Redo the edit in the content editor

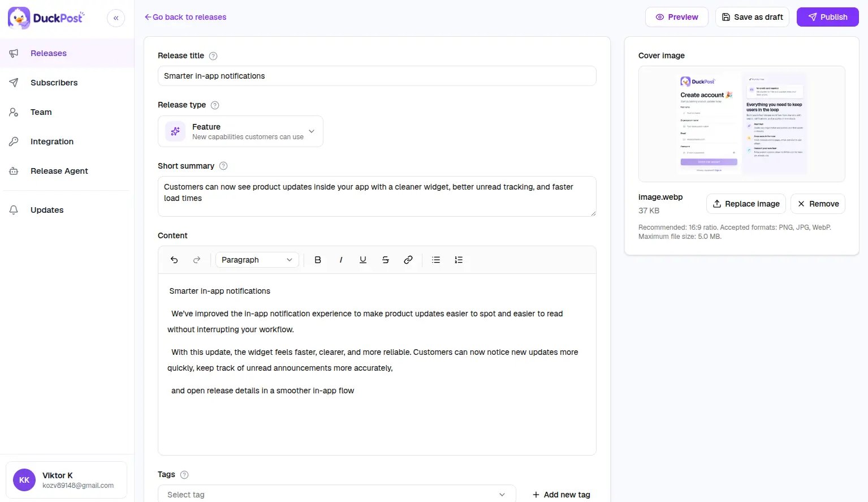tap(197, 260)
